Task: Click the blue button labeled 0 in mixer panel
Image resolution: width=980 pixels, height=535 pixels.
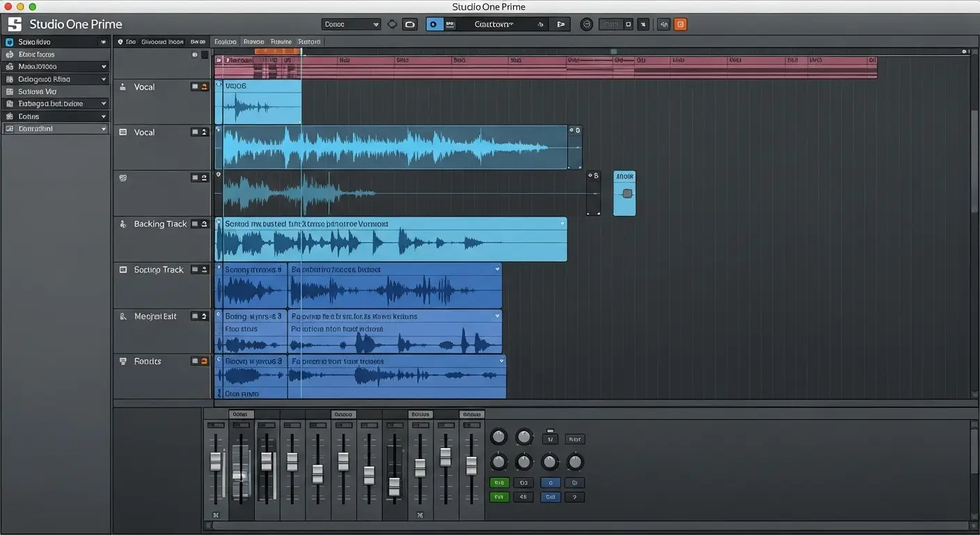Action: [x=550, y=483]
